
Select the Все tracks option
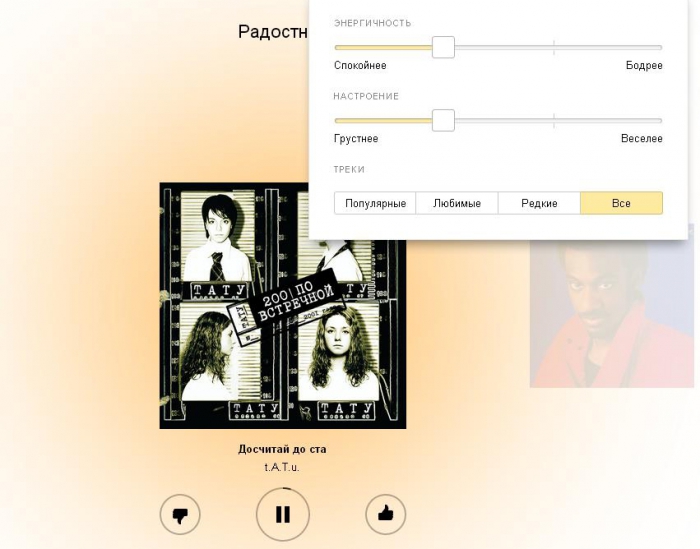[621, 204]
